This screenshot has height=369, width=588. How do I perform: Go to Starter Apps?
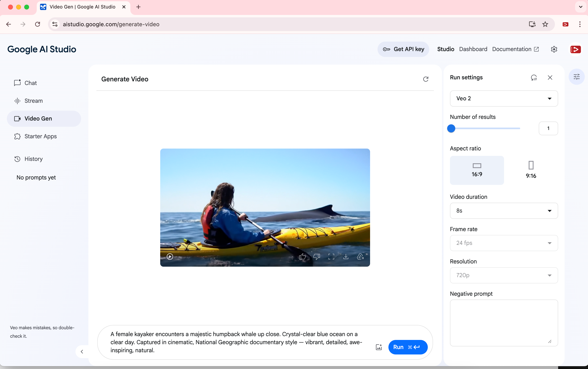pyautogui.click(x=41, y=136)
